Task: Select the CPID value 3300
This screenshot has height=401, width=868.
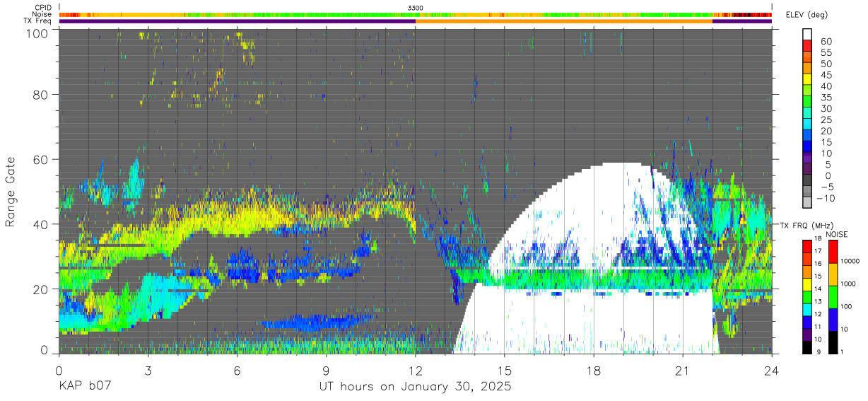Action: point(416,8)
